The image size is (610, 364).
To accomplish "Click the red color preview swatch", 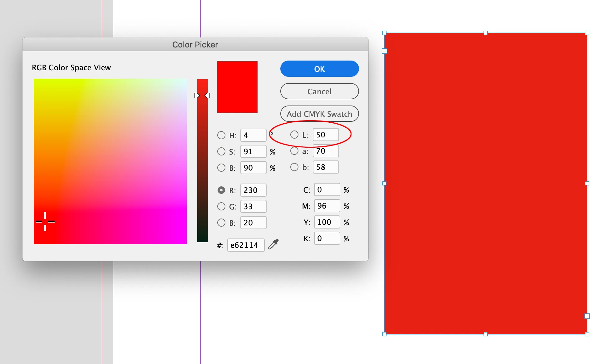I will pyautogui.click(x=237, y=87).
